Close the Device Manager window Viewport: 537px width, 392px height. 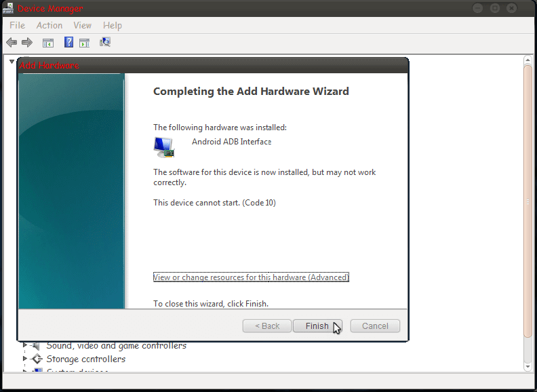pos(512,8)
